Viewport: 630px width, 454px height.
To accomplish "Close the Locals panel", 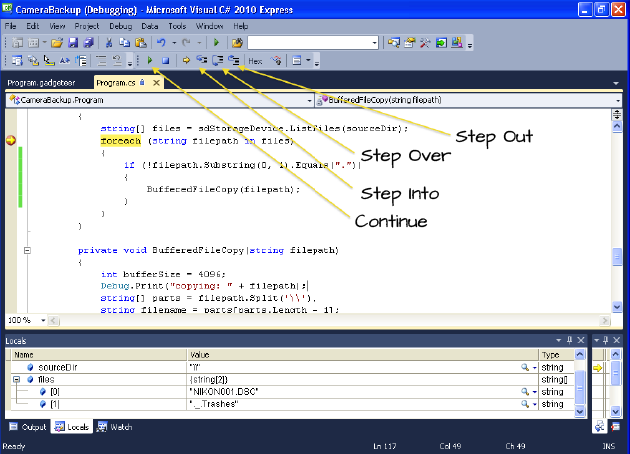I will (x=581, y=340).
